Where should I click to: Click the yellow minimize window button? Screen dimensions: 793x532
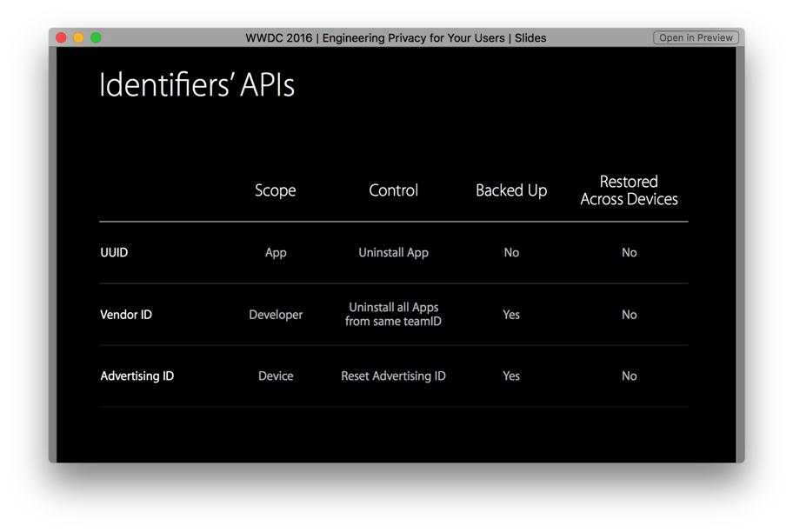78,38
